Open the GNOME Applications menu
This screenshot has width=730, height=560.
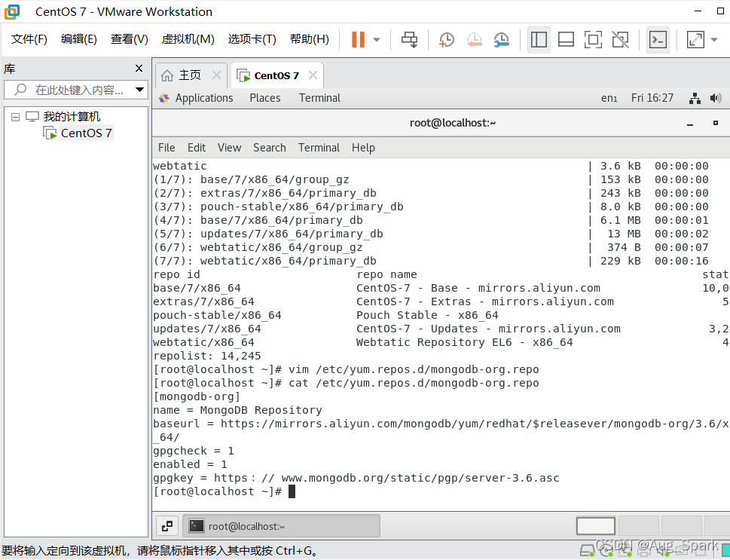click(204, 98)
